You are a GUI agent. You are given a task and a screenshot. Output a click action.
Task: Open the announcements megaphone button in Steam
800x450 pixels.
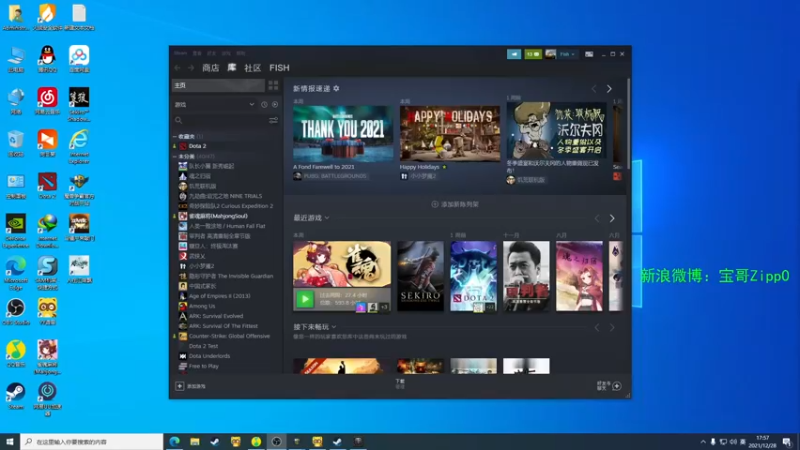pos(514,54)
